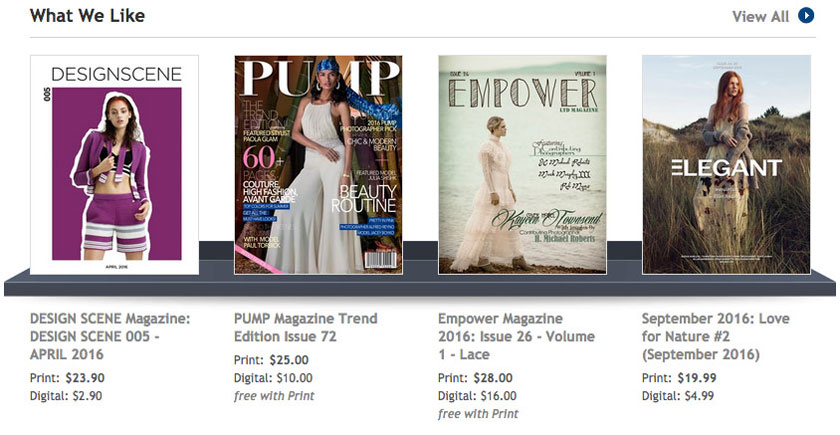Open Empower Magazine 2016 Issue 26 title link
840x435 pixels.
click(x=516, y=336)
